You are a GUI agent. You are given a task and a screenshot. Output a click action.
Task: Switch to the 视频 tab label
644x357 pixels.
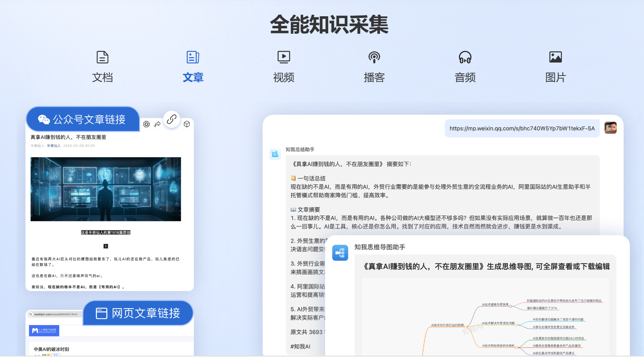(x=284, y=78)
